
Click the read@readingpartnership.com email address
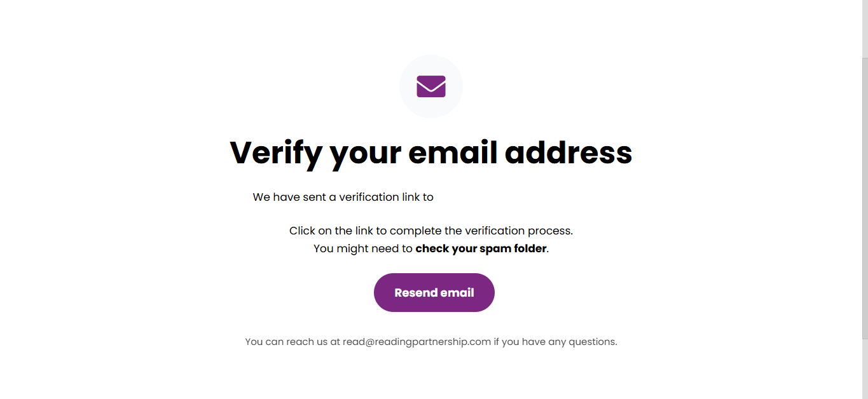[417, 342]
